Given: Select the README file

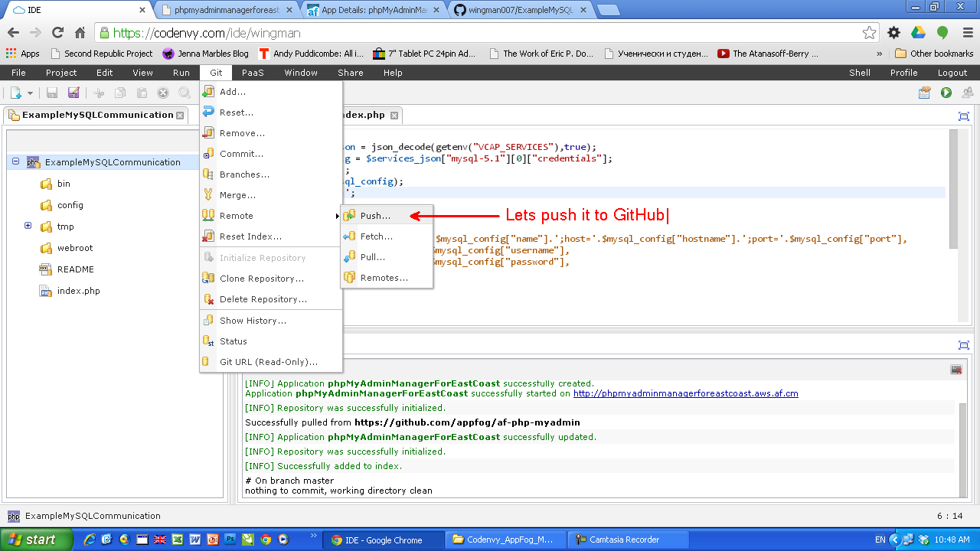Looking at the screenshot, I should (76, 269).
